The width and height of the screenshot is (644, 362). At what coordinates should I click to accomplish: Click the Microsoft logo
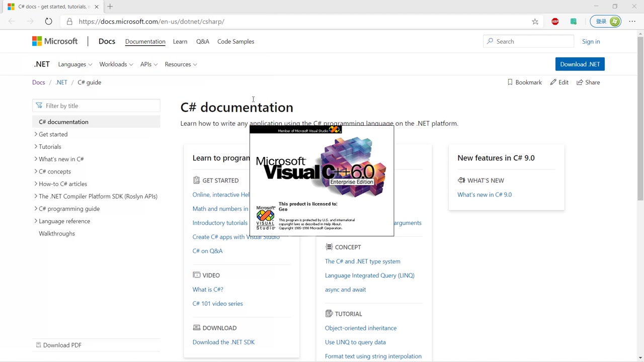click(55, 41)
